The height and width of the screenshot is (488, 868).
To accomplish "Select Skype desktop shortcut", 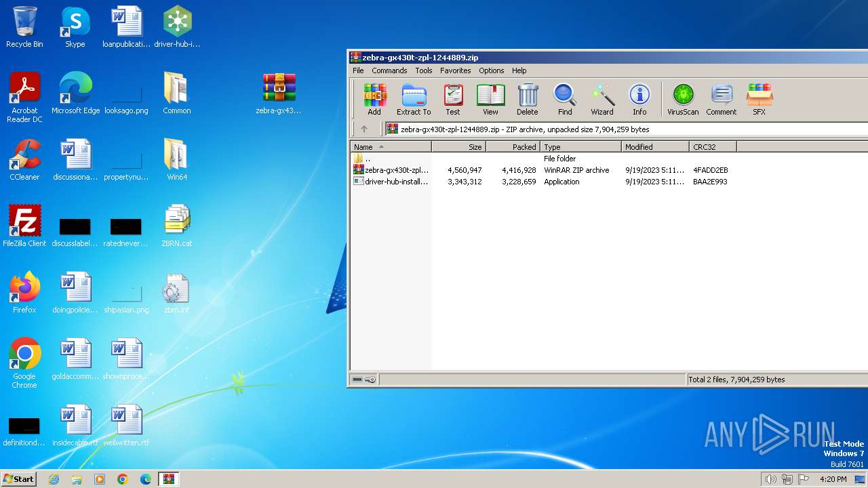I will 75,27.
